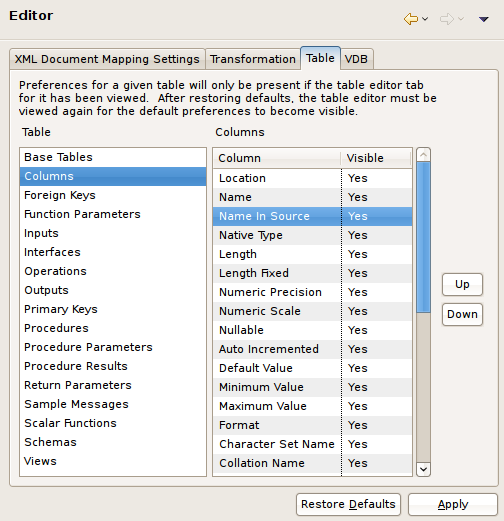Select the Name In Source row
The width and height of the screenshot is (504, 521).
coord(313,216)
